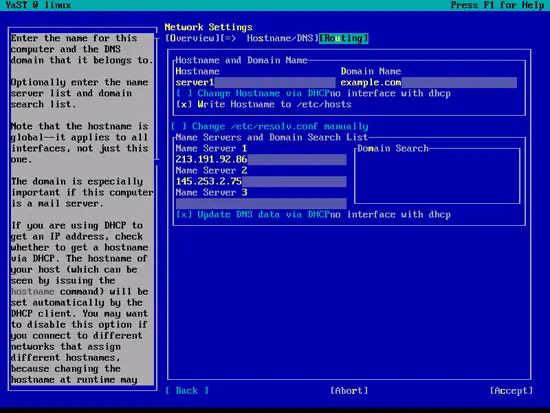Click the Domain Name field example.com
The width and height of the screenshot is (550, 413).
428,82
